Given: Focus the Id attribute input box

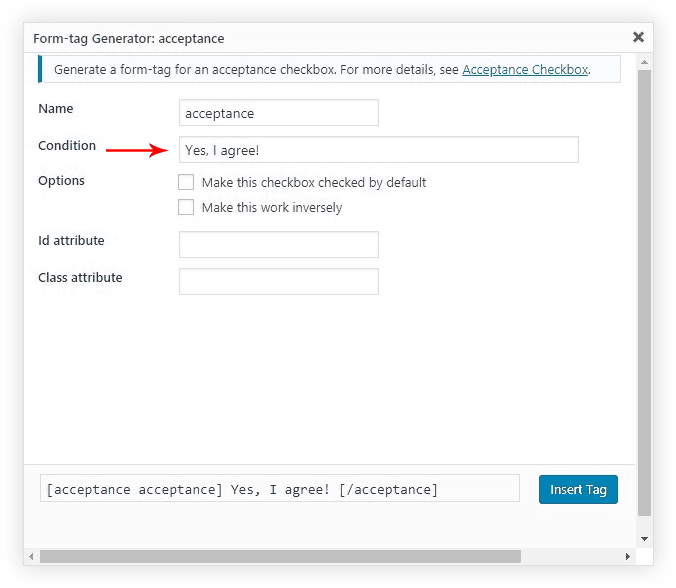Looking at the screenshot, I should (x=278, y=245).
